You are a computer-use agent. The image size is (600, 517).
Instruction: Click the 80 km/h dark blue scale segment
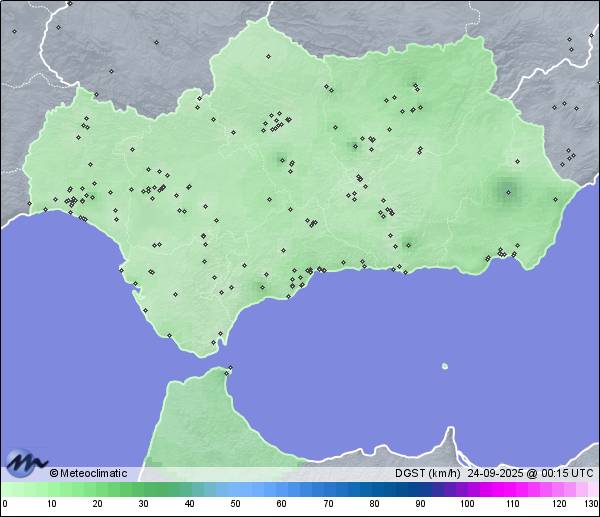tap(374, 489)
